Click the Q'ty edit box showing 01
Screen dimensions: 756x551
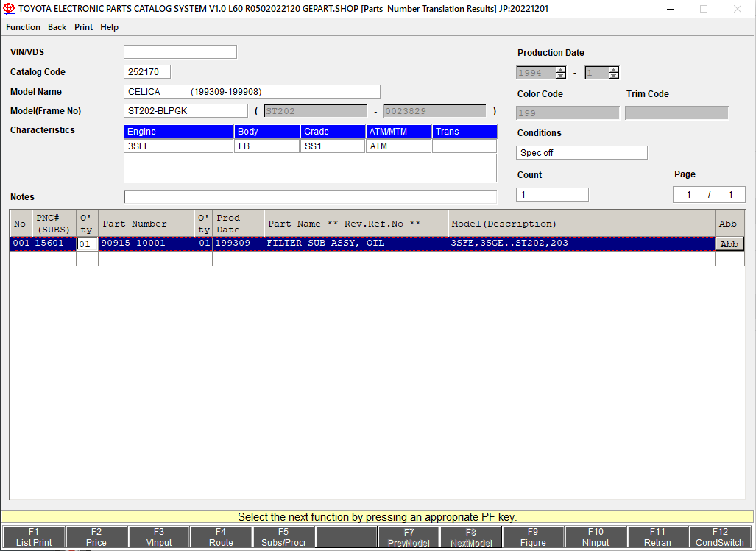(87, 243)
